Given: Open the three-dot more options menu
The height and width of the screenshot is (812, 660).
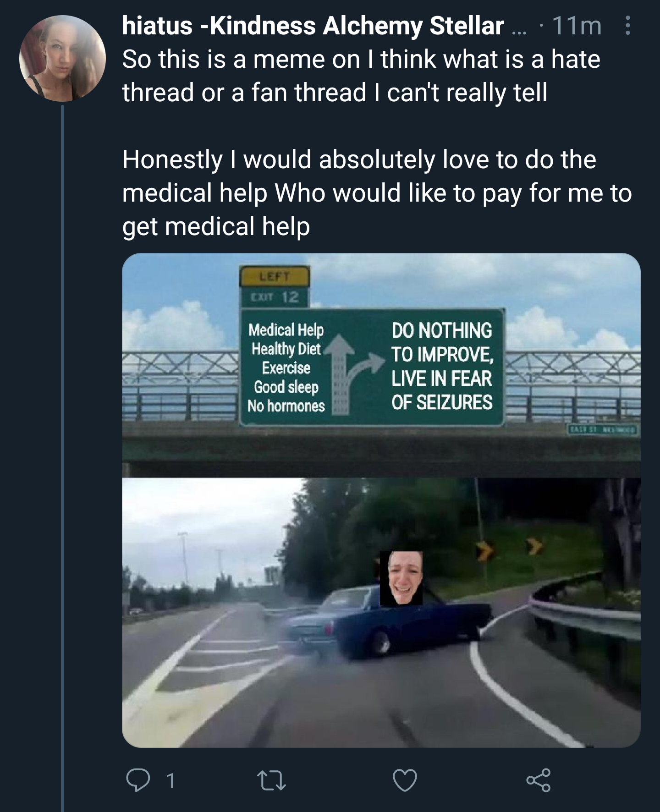Looking at the screenshot, I should 628,26.
